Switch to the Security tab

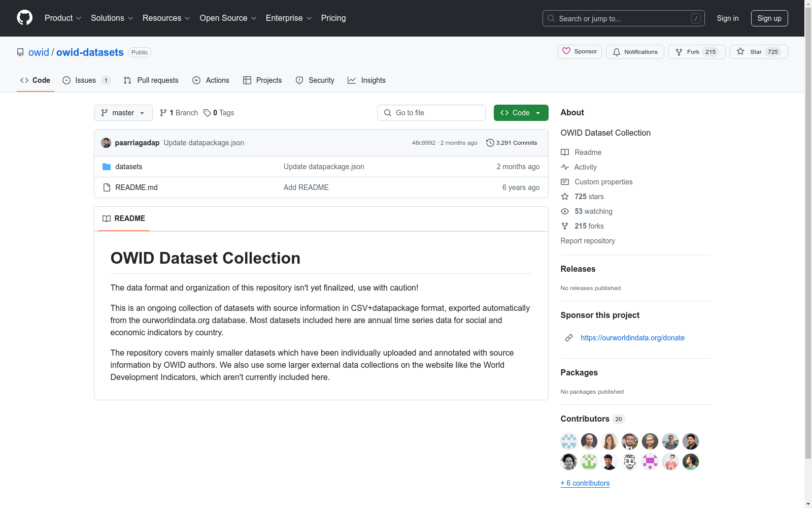(x=315, y=80)
